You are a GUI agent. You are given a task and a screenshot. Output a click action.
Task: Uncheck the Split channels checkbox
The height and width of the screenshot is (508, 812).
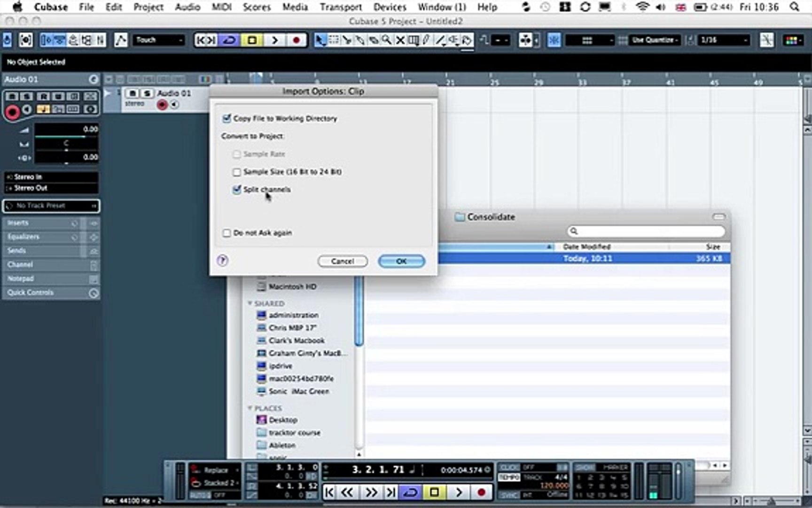237,190
